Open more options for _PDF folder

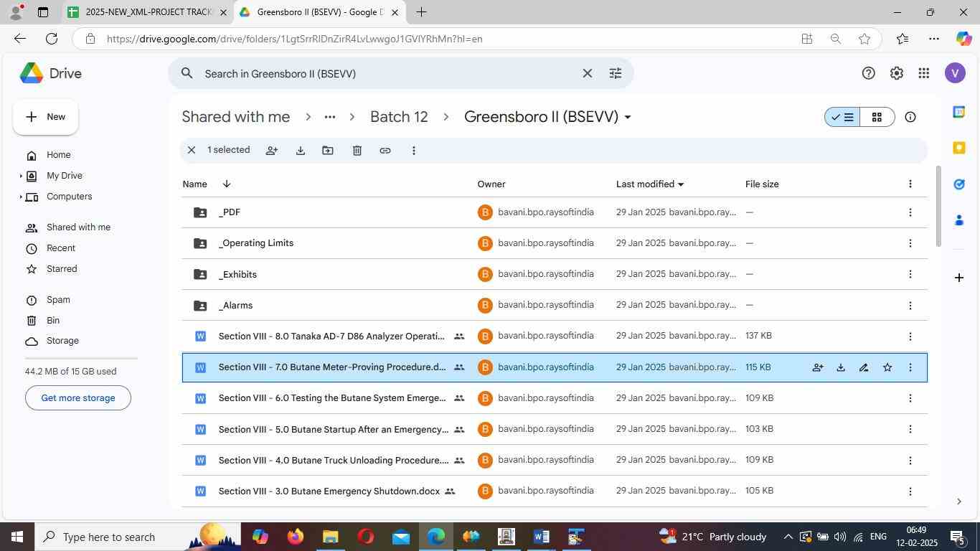(x=910, y=212)
